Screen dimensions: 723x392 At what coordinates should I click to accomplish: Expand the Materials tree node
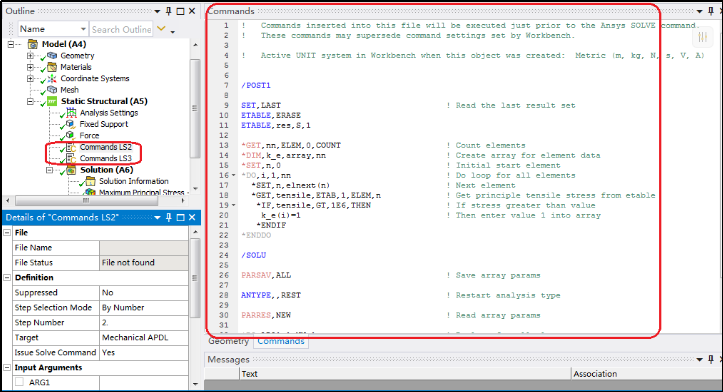point(30,67)
